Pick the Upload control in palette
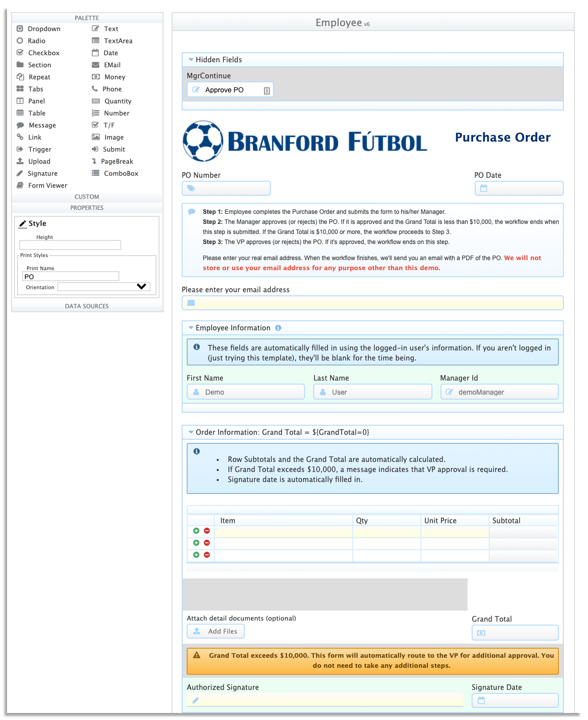 click(33, 161)
